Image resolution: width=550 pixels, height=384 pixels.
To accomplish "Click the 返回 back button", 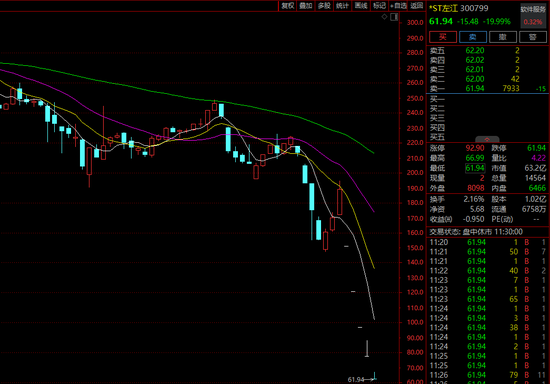I will [x=417, y=6].
